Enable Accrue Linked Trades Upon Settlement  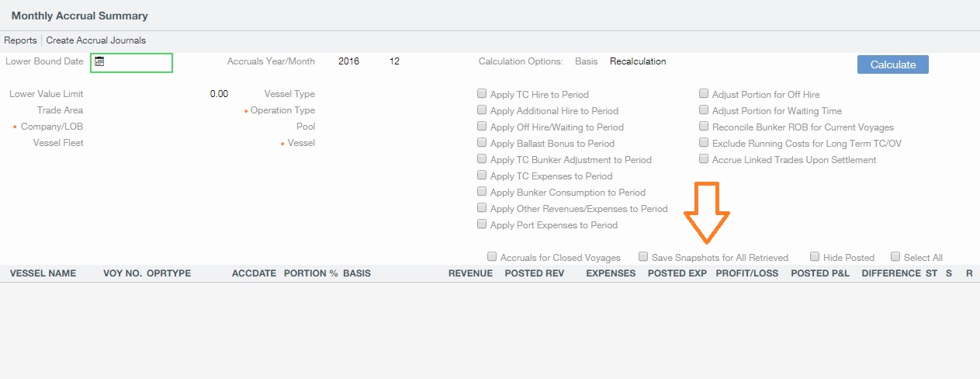[x=704, y=159]
